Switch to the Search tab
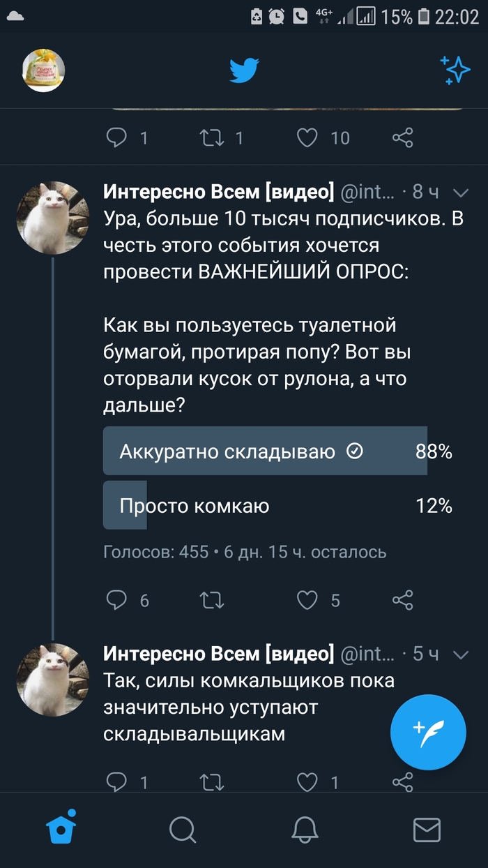488x868 pixels. (183, 830)
